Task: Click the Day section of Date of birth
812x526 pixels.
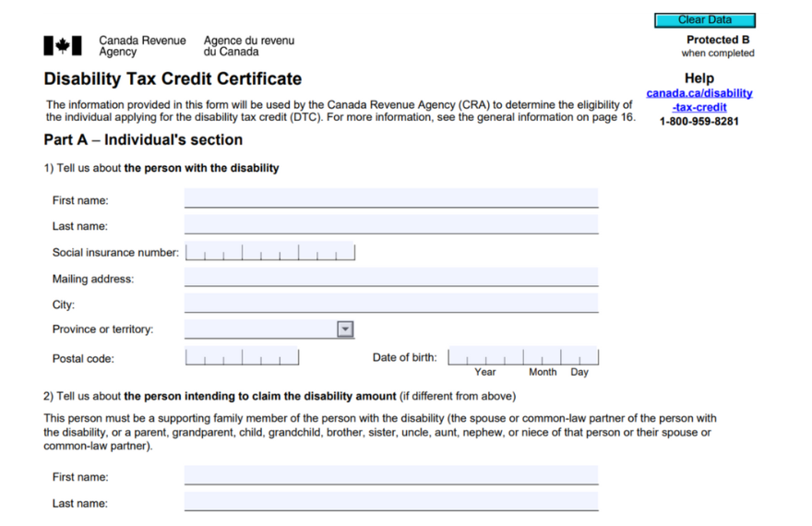Action: point(579,357)
